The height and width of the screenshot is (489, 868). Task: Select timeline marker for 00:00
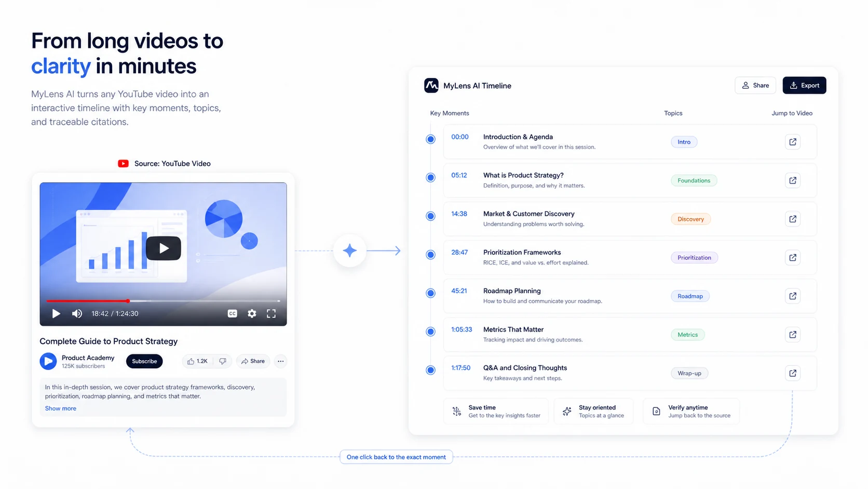click(x=430, y=139)
